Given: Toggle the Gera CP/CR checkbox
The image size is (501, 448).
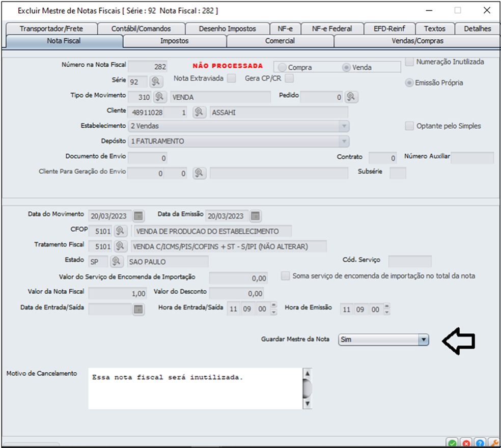Looking at the screenshot, I should tap(289, 78).
